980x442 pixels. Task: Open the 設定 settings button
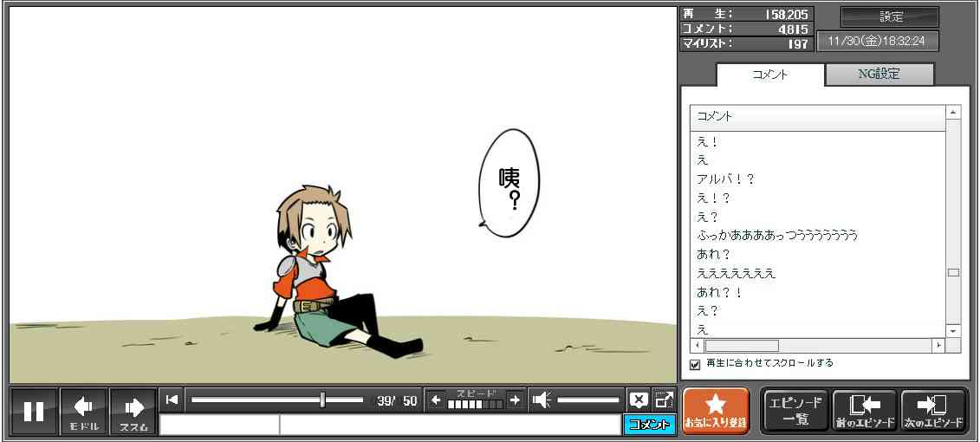tap(890, 17)
